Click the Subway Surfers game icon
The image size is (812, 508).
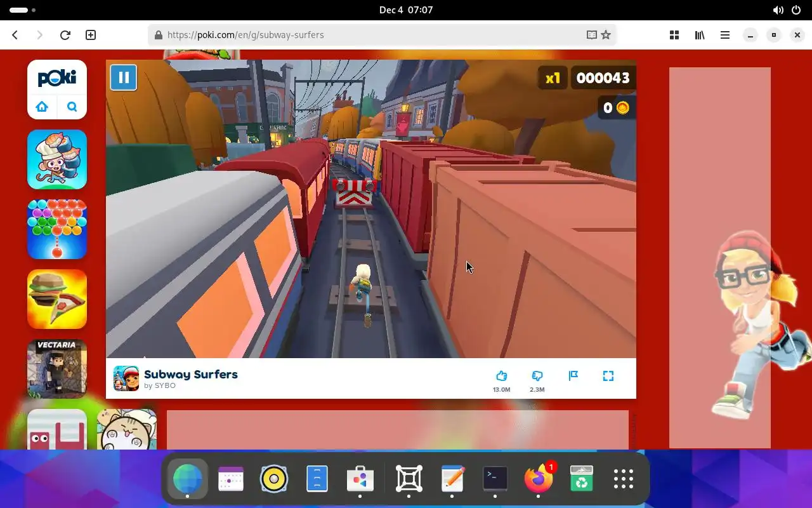(126, 378)
